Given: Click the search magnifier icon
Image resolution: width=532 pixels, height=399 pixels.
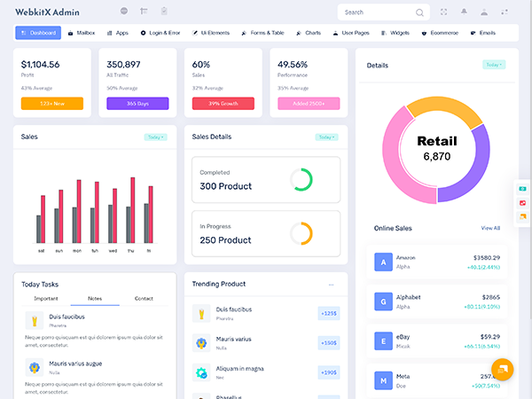Looking at the screenshot, I should pyautogui.click(x=419, y=12).
